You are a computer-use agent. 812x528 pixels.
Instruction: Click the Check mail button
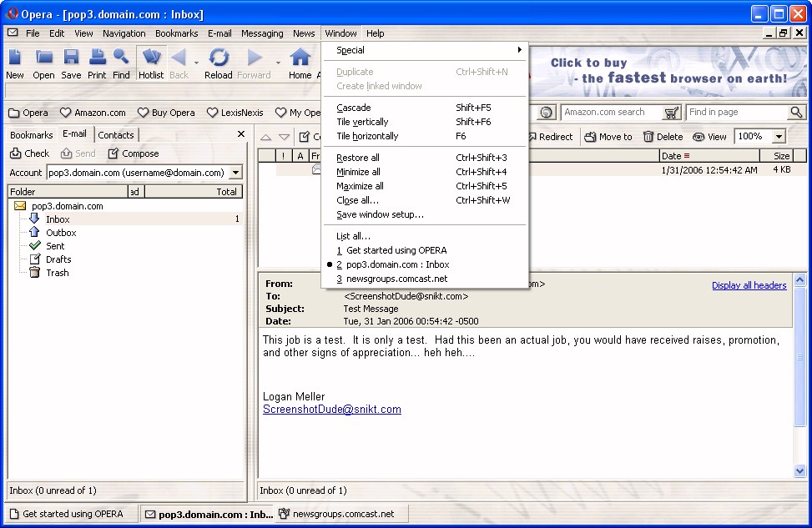[29, 153]
